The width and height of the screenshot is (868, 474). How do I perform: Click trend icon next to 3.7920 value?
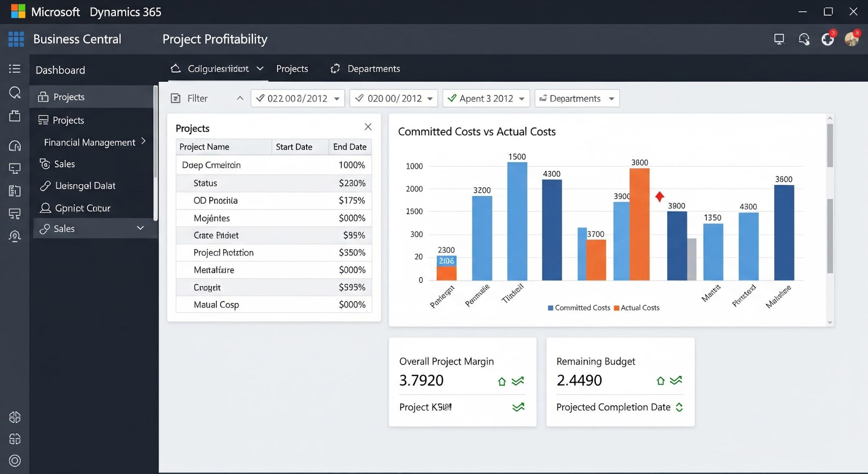(518, 381)
